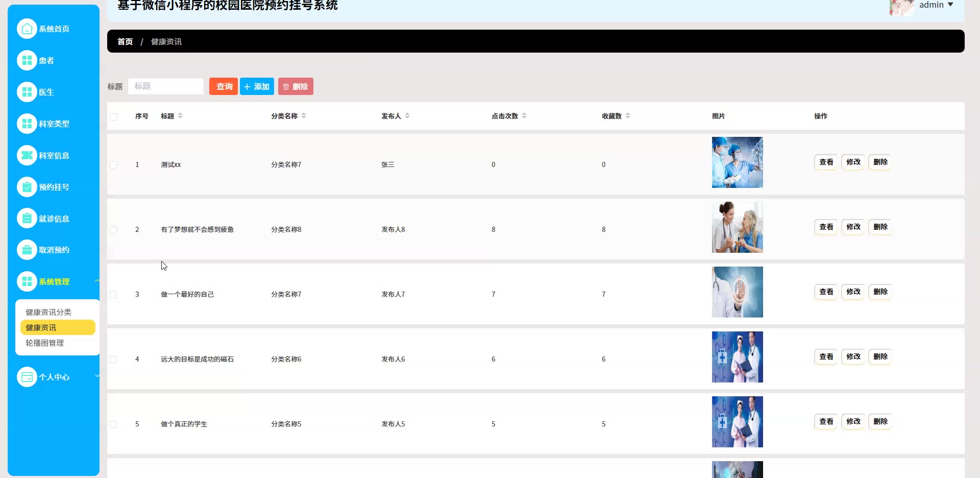980x478 pixels.
Task: Select 健康资讯 submenu item
Action: pyautogui.click(x=58, y=327)
